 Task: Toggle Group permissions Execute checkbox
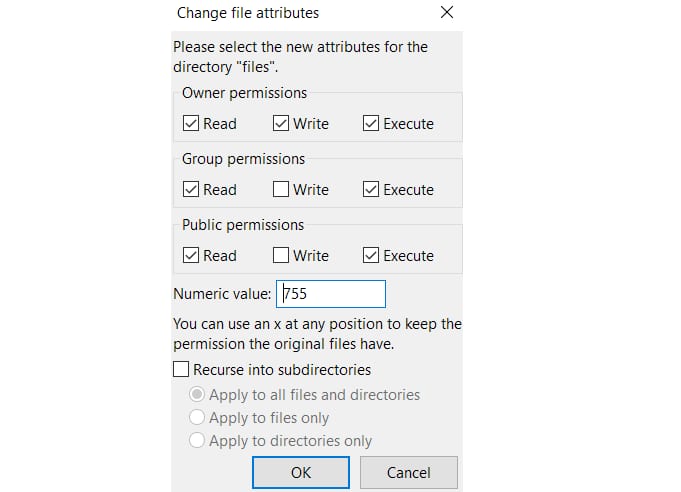(371, 190)
